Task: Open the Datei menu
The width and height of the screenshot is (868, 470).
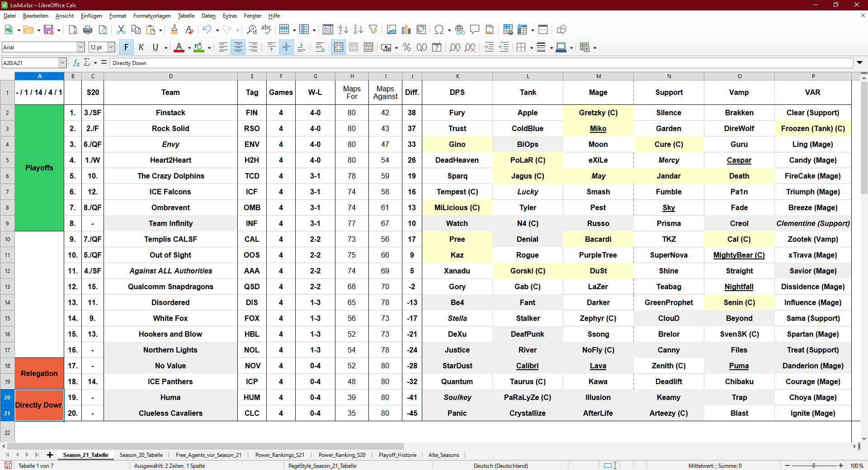Action: 9,16
